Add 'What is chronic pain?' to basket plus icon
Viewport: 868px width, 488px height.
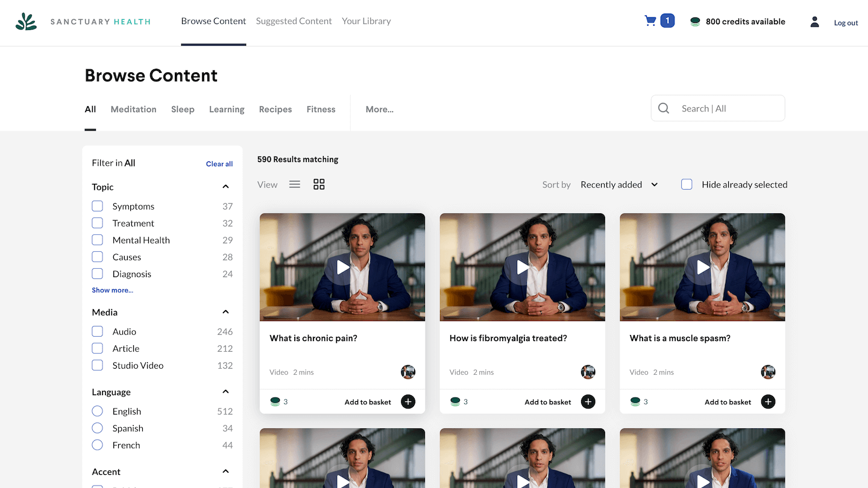[x=408, y=402]
